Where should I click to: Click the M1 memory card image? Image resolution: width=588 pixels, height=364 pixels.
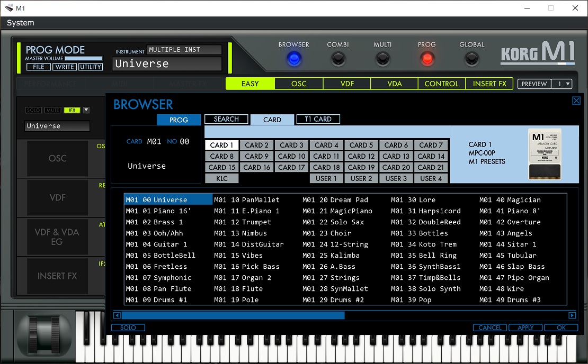(x=545, y=154)
